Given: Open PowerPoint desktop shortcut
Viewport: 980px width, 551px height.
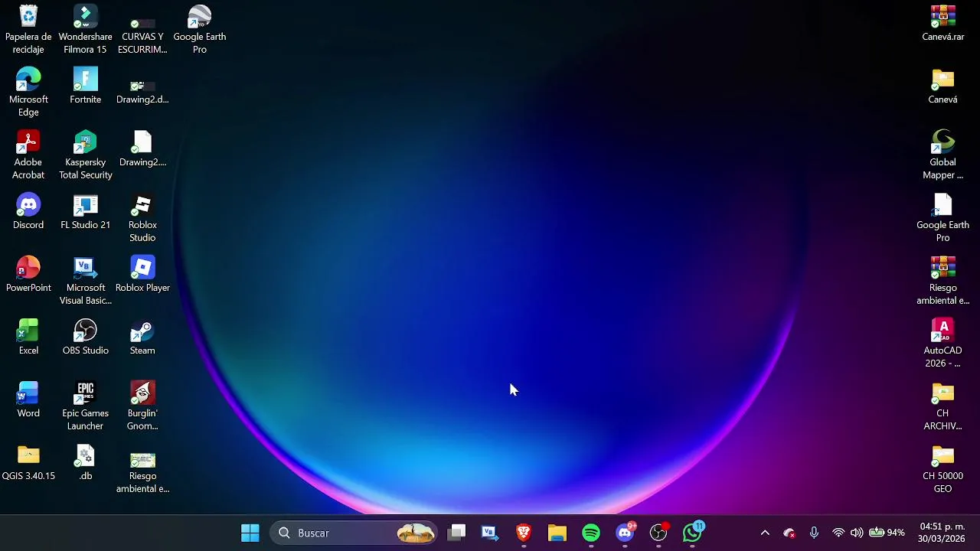Looking at the screenshot, I should [x=28, y=274].
